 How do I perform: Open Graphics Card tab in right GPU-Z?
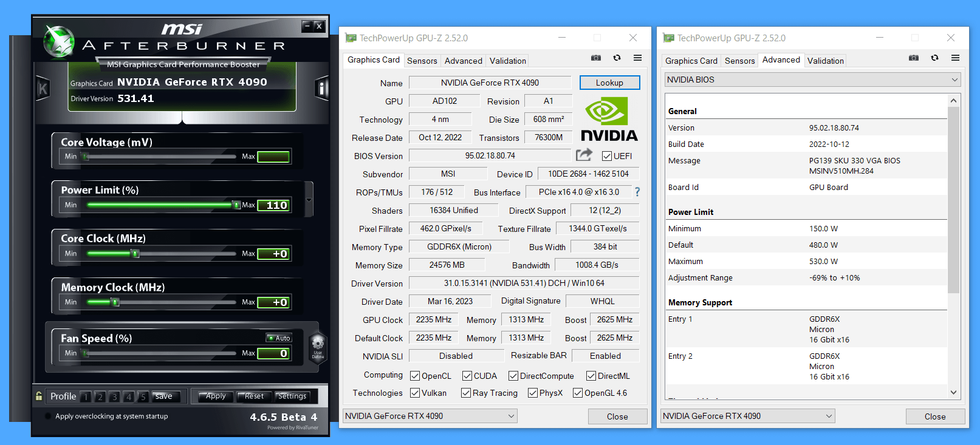coord(691,61)
